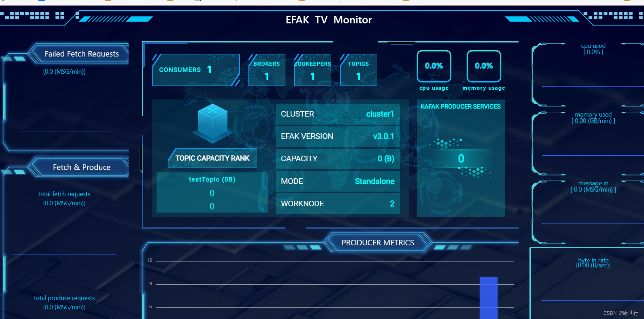Click the memory used label
The image size is (644, 319).
coord(593,114)
